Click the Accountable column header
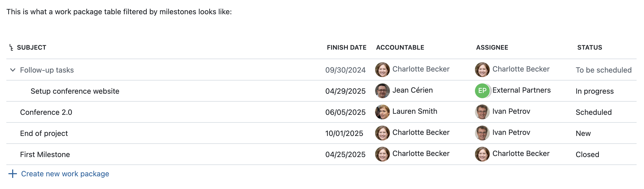The height and width of the screenshot is (189, 644). pos(400,48)
